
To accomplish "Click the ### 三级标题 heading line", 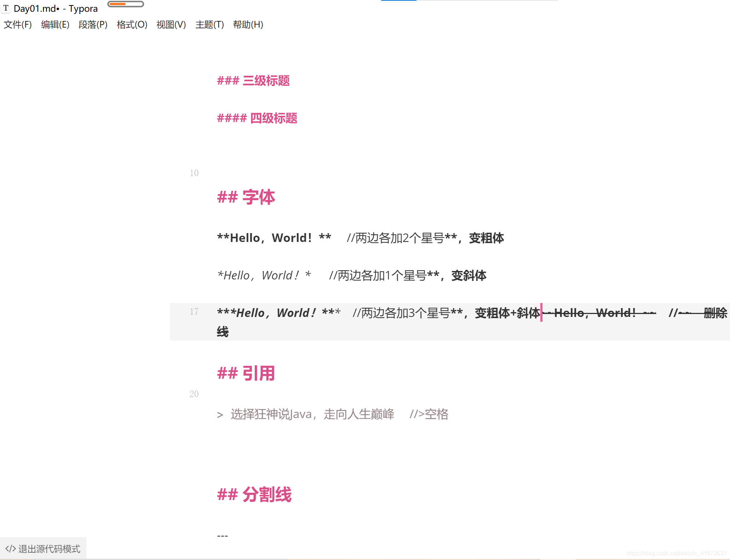I will [x=253, y=81].
